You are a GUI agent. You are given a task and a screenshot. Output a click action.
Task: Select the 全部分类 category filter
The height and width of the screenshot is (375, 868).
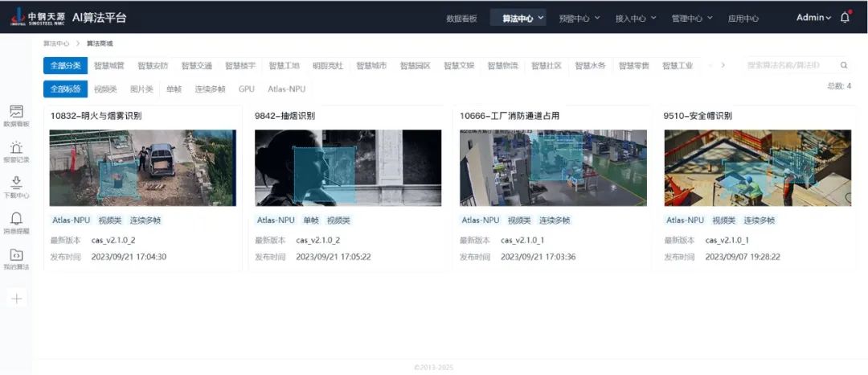pos(65,66)
